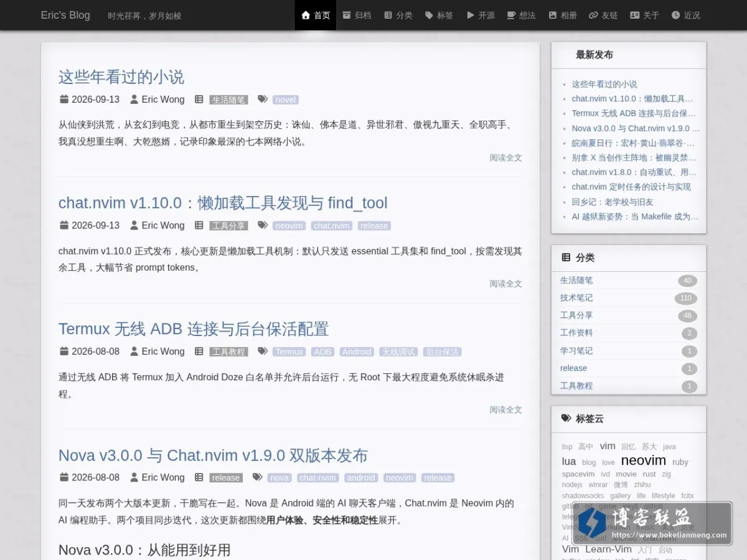Click the 无线调试 tag badge

[x=398, y=352]
